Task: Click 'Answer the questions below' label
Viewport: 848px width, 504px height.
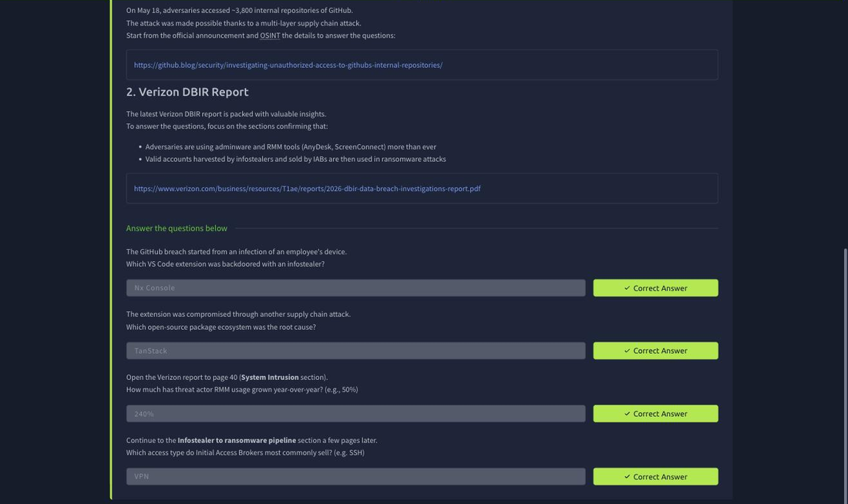Action: point(177,228)
